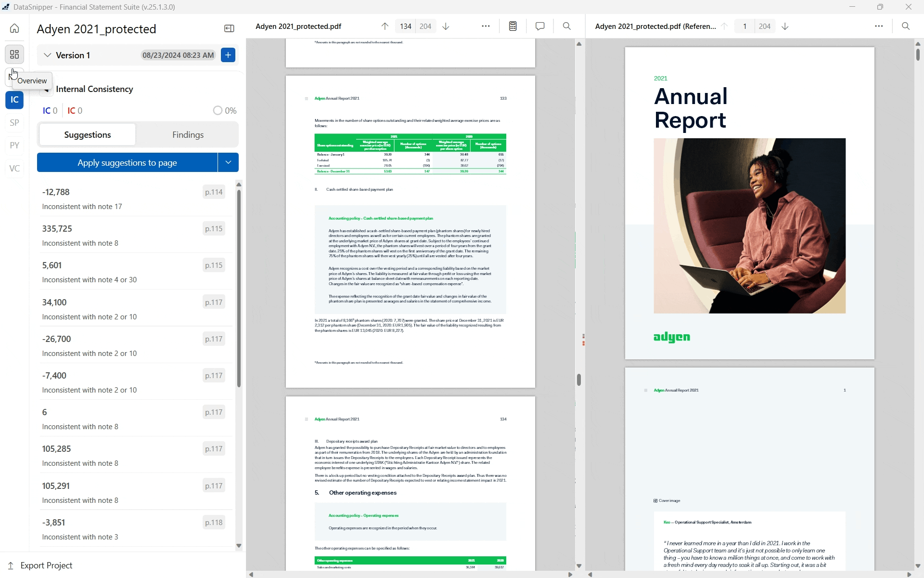Collapse the left document panel
924x578 pixels.
[x=229, y=28]
